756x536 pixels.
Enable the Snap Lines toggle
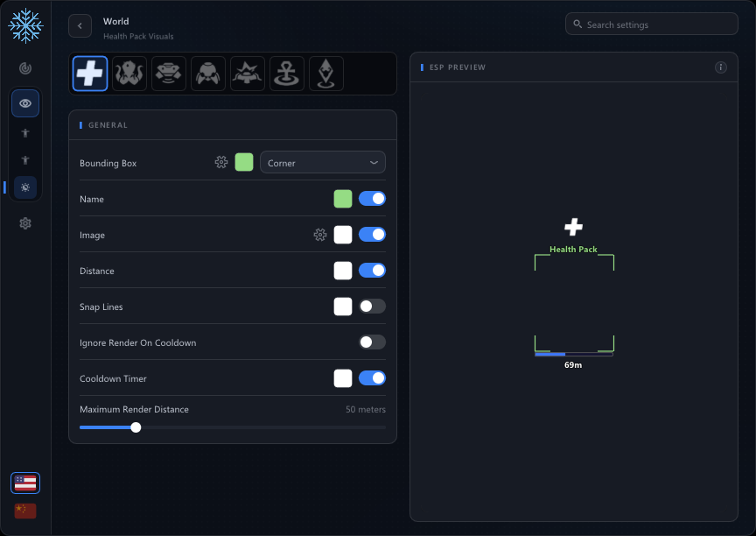[x=372, y=307]
